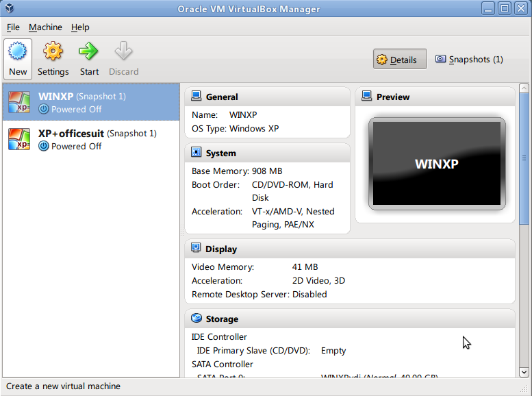Screen dimensions: 532x396
Task: Open the Storage section header
Action: (350, 319)
